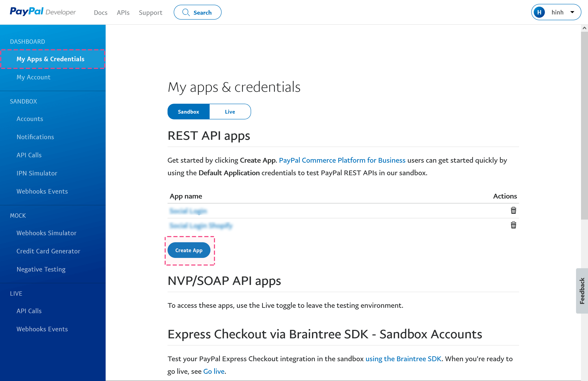Open 'using the Braintree SDK' link

click(x=403, y=359)
